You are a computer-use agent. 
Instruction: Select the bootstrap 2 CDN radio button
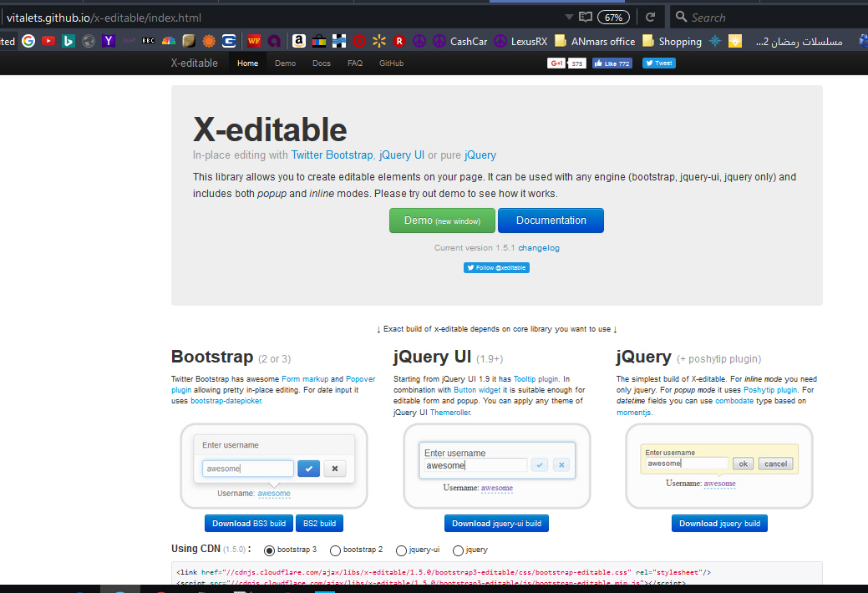335,550
